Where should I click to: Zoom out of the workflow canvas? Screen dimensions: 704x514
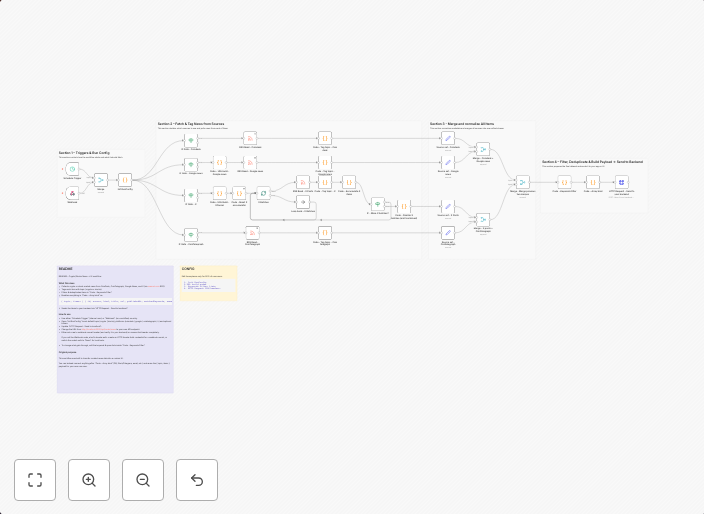[x=143, y=480]
